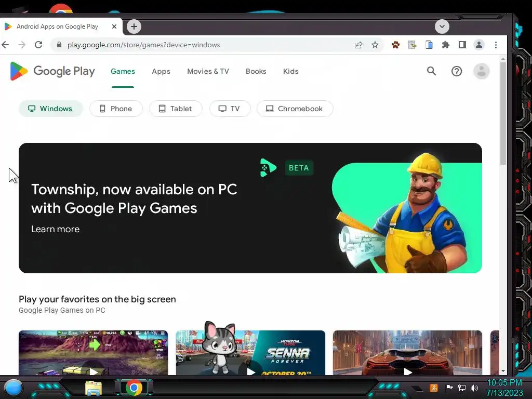
Task: Click the padlock site info icon
Action: tap(59, 45)
